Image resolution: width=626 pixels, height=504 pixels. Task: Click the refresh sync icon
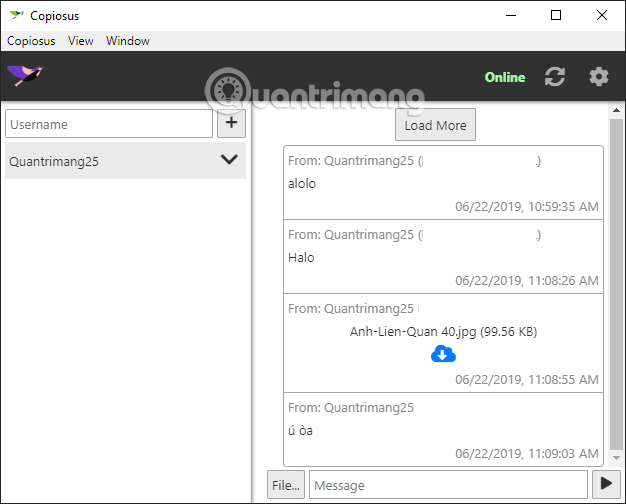[555, 77]
